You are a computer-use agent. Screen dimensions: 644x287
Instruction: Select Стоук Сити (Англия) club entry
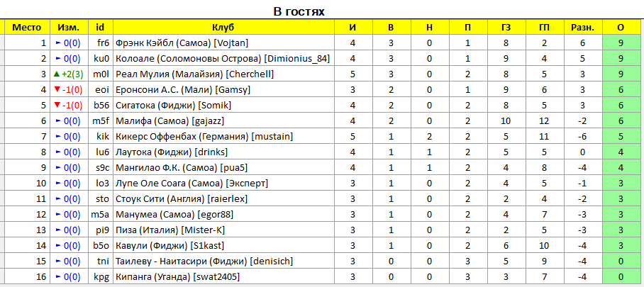pyautogui.click(x=181, y=198)
